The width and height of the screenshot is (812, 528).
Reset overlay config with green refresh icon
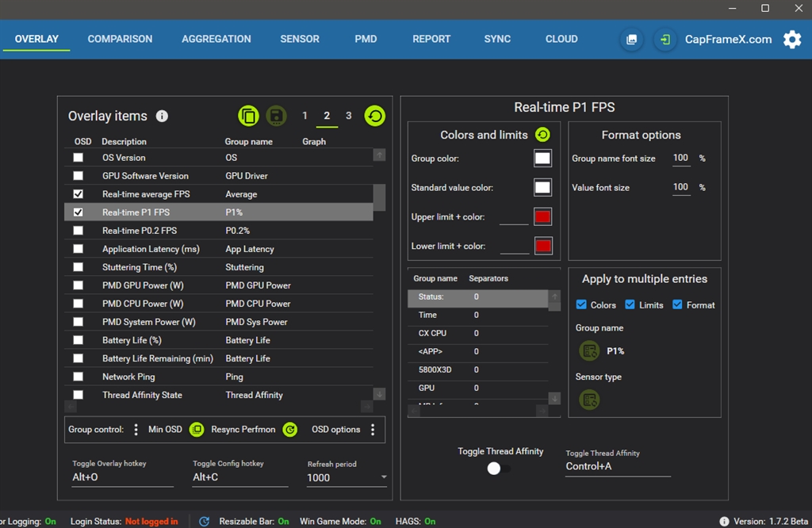[x=375, y=116]
